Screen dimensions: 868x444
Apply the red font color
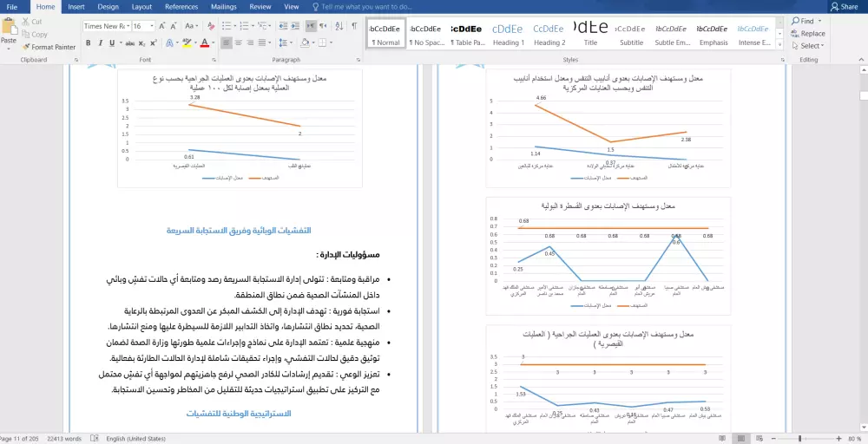point(204,43)
